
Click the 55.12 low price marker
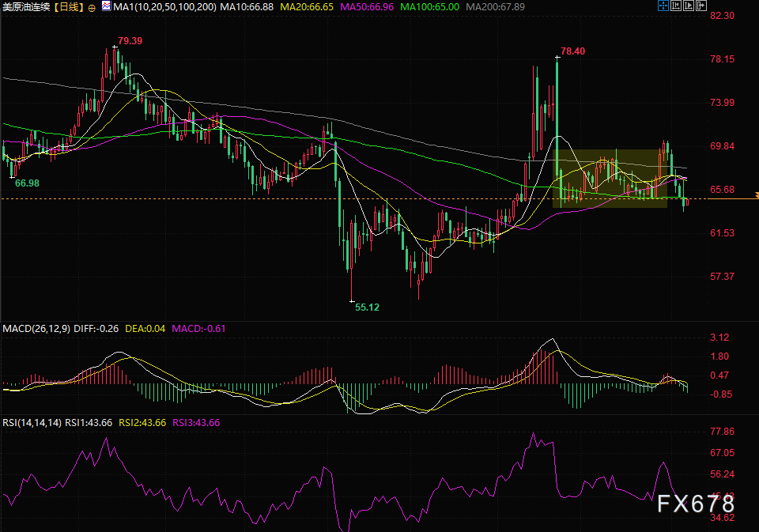tap(367, 307)
